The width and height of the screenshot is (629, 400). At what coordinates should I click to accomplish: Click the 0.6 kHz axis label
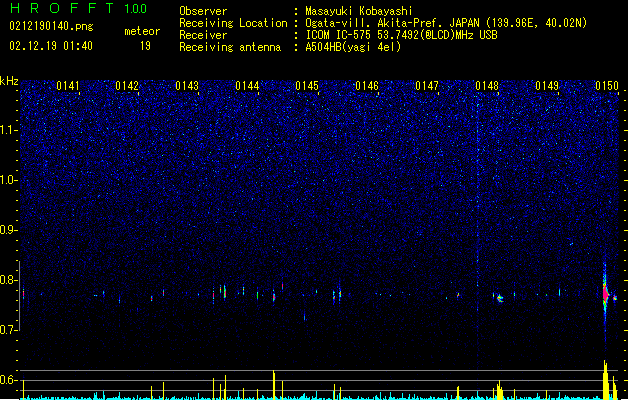pos(9,380)
